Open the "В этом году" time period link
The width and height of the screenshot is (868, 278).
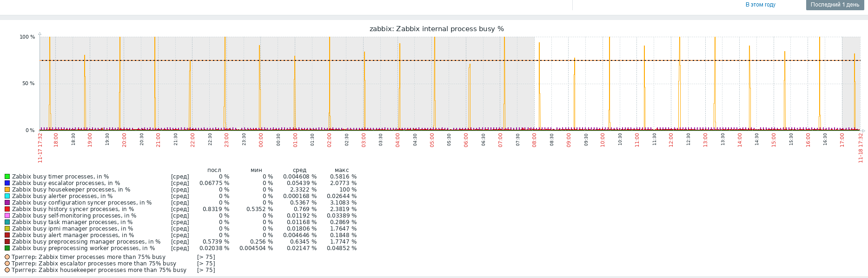click(761, 5)
